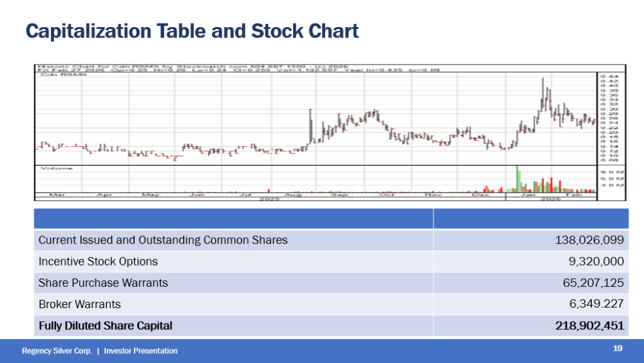Select the "Broker Warrants" row label

click(80, 304)
